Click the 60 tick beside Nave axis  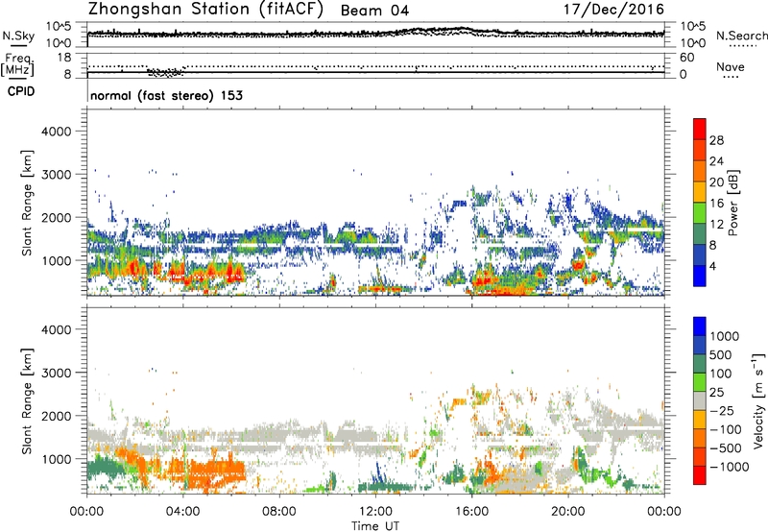point(686,58)
